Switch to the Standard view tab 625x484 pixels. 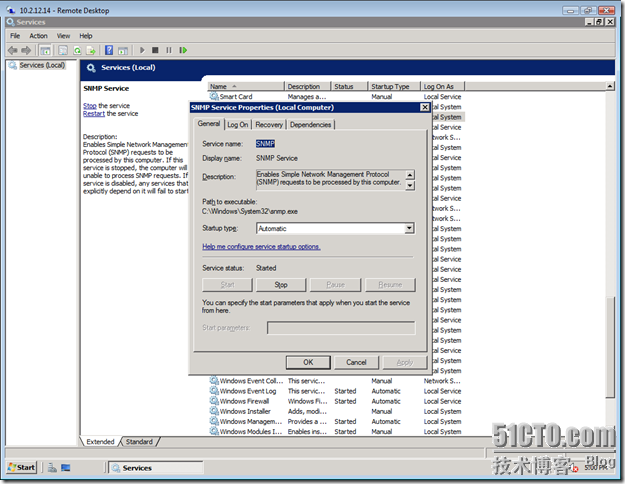point(139,442)
